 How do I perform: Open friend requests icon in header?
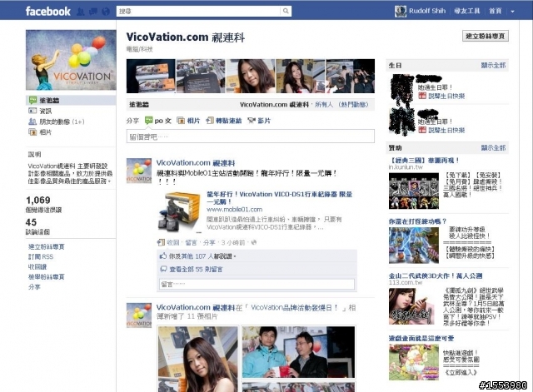[80, 12]
